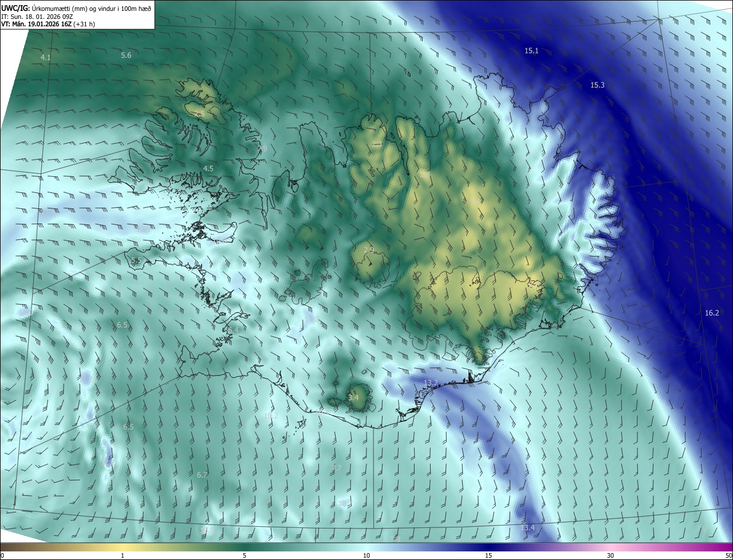Click the 15.1 precipitation value
733x560 pixels.
click(531, 50)
